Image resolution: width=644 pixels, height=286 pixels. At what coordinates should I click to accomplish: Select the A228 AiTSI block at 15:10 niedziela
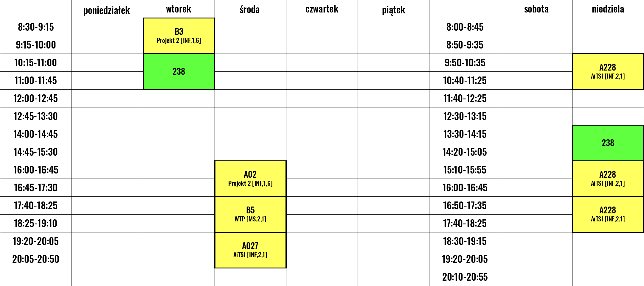(608, 179)
